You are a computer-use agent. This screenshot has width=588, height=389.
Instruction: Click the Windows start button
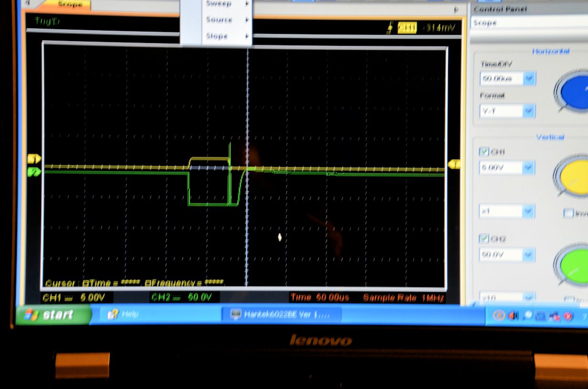pos(53,315)
